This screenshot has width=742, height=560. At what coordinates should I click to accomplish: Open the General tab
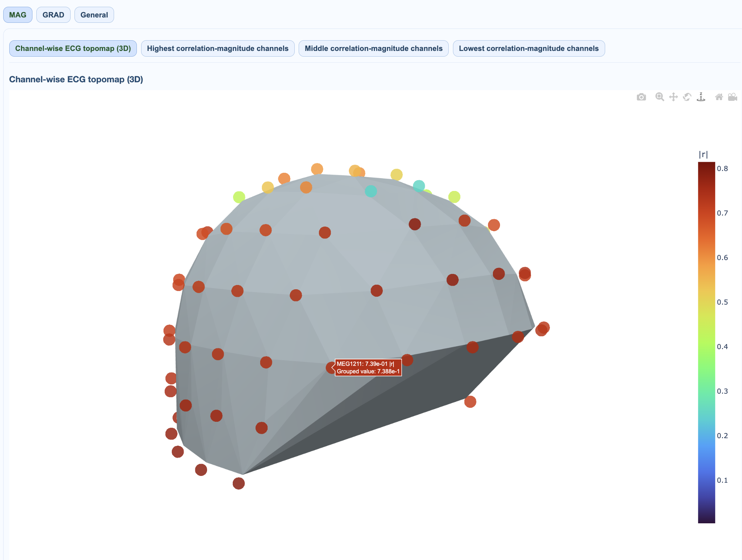pyautogui.click(x=94, y=15)
